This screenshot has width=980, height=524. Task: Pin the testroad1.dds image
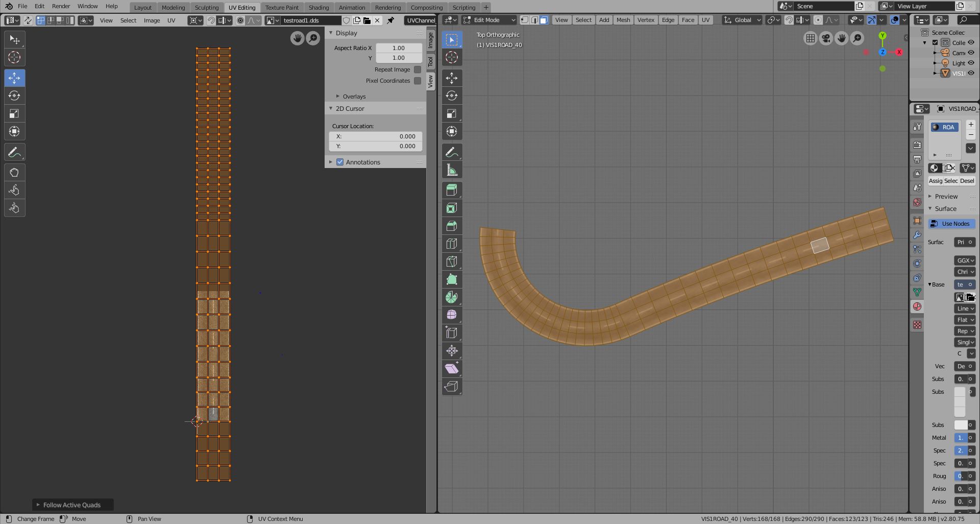coord(390,20)
